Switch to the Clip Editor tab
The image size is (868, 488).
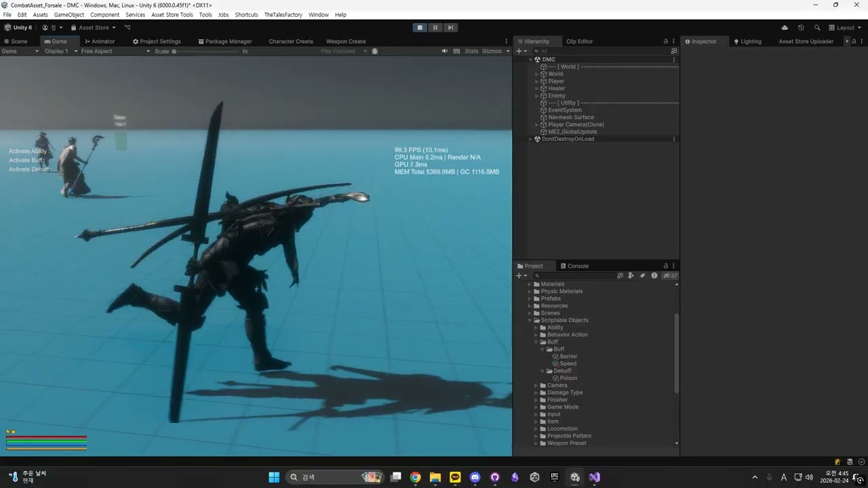point(579,41)
